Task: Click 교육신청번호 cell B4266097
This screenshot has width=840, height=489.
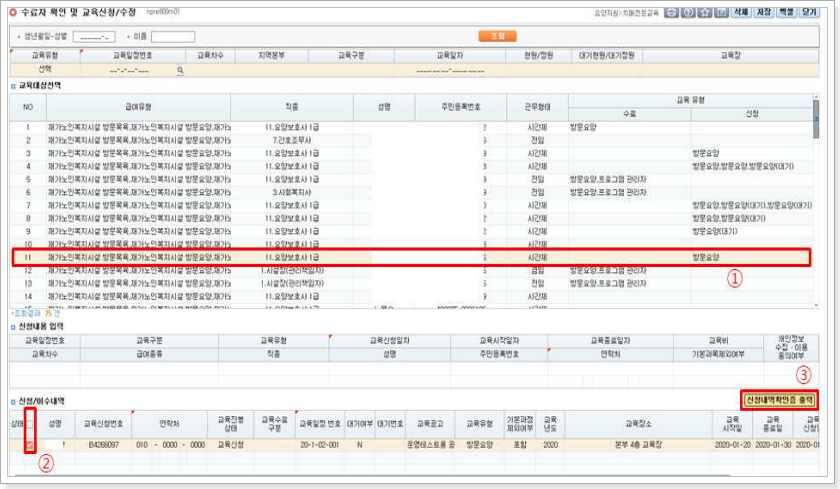Action: 103,445
